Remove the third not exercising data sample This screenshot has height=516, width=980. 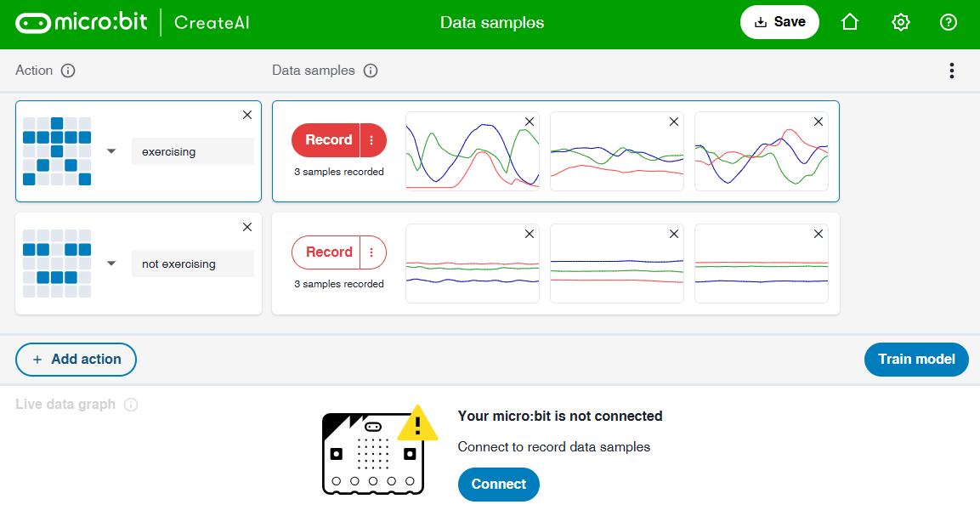coord(818,234)
